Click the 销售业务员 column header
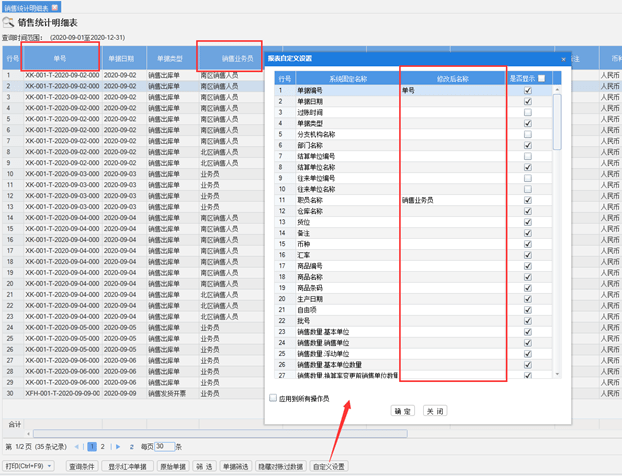622x476 pixels. click(237, 58)
